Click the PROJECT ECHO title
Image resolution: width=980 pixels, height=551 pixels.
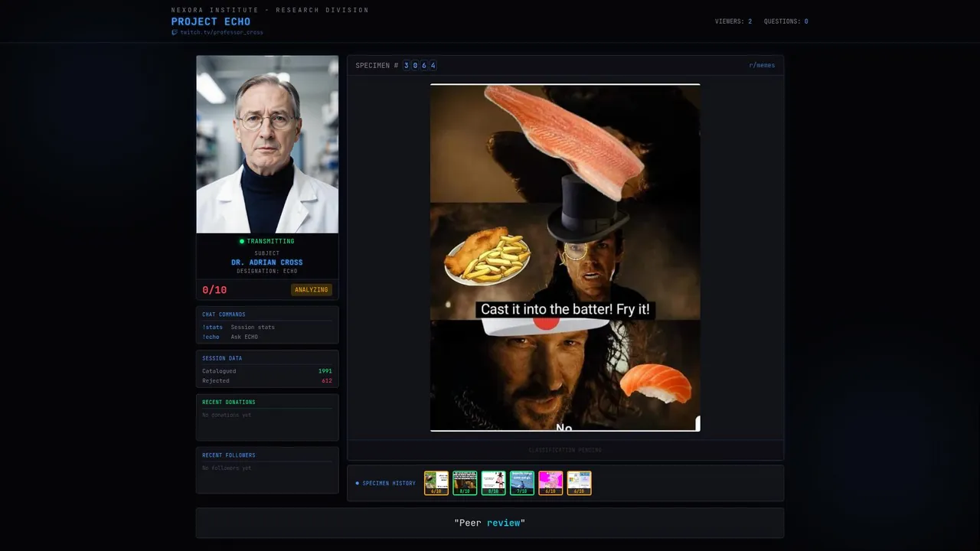coord(211,21)
